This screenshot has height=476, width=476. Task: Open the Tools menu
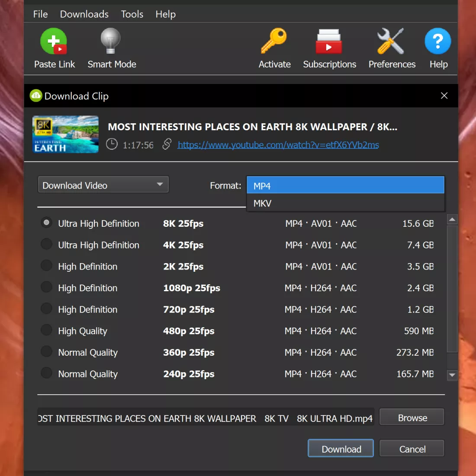click(x=132, y=14)
